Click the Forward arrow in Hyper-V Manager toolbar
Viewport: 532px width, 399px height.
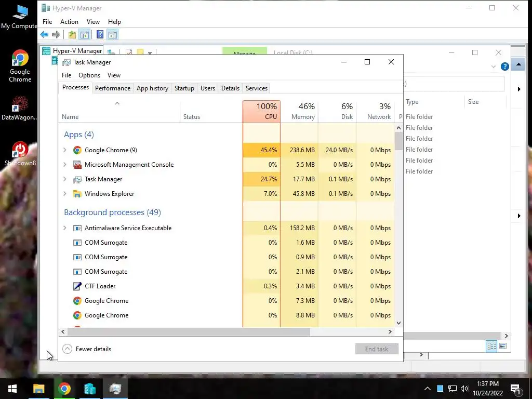click(56, 34)
